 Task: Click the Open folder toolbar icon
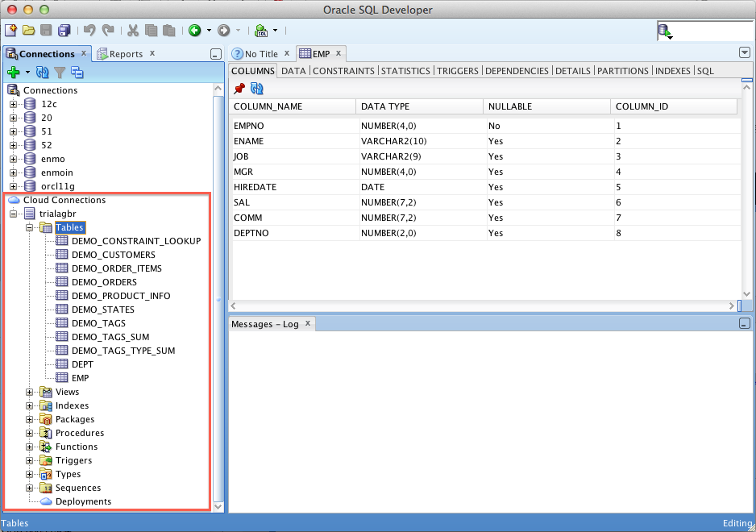tap(29, 31)
